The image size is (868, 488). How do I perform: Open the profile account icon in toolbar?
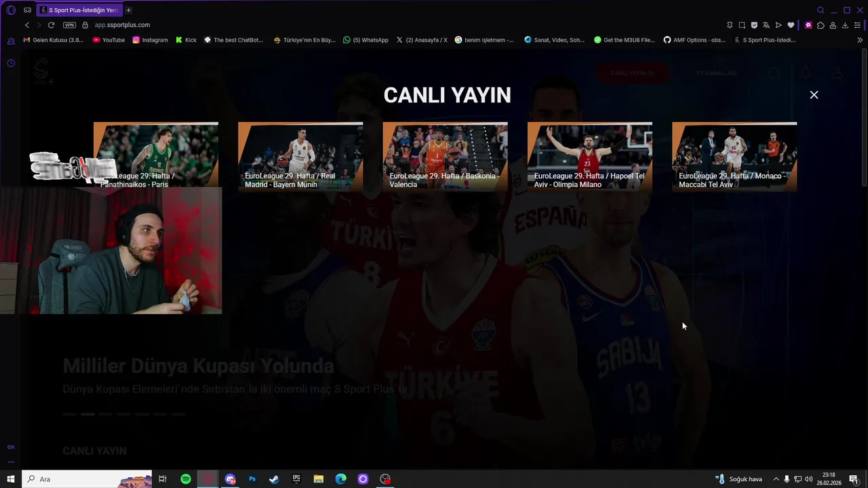833,25
